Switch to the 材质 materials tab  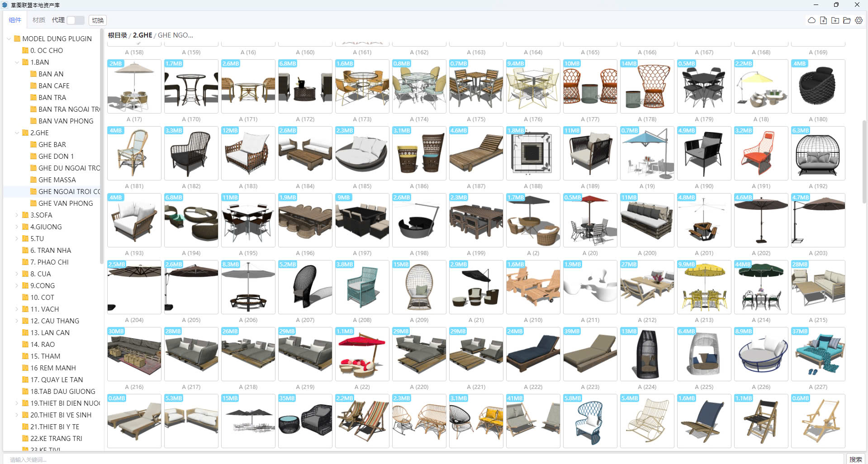point(39,20)
